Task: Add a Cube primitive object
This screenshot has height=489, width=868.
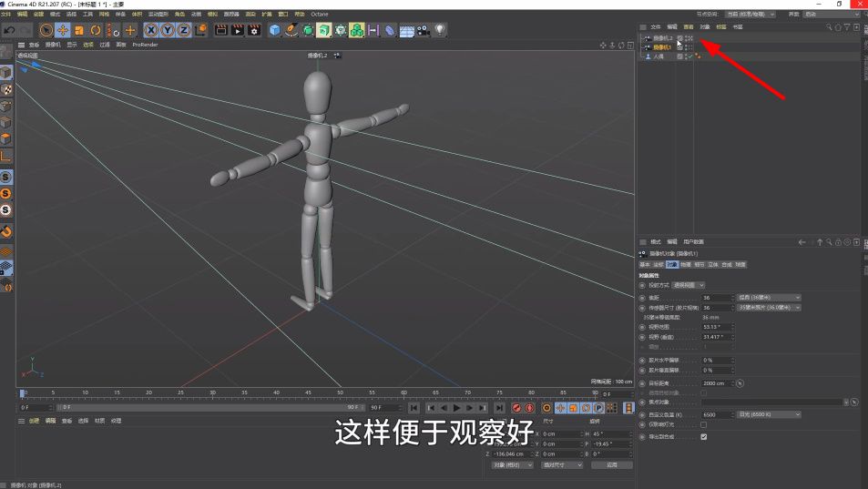Action: [275, 31]
